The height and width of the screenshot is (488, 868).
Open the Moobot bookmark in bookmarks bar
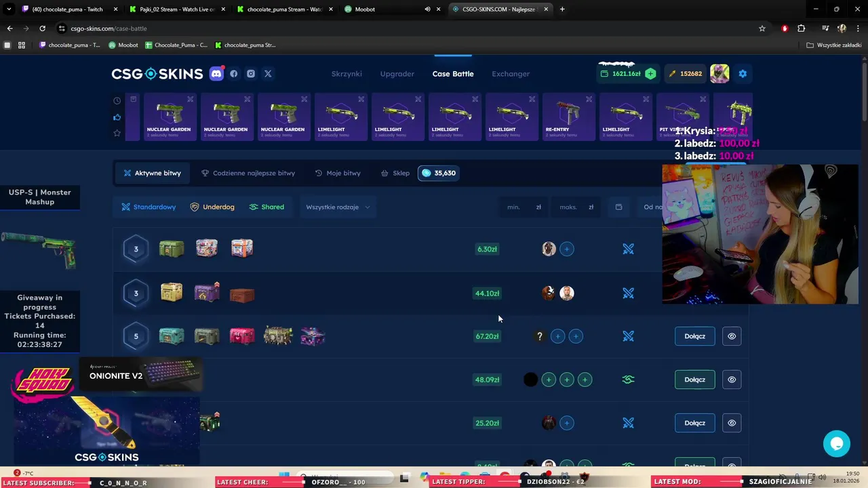123,45
